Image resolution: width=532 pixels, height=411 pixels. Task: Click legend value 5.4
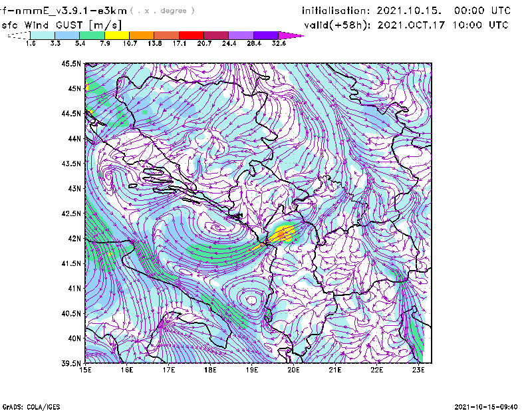[x=80, y=43]
